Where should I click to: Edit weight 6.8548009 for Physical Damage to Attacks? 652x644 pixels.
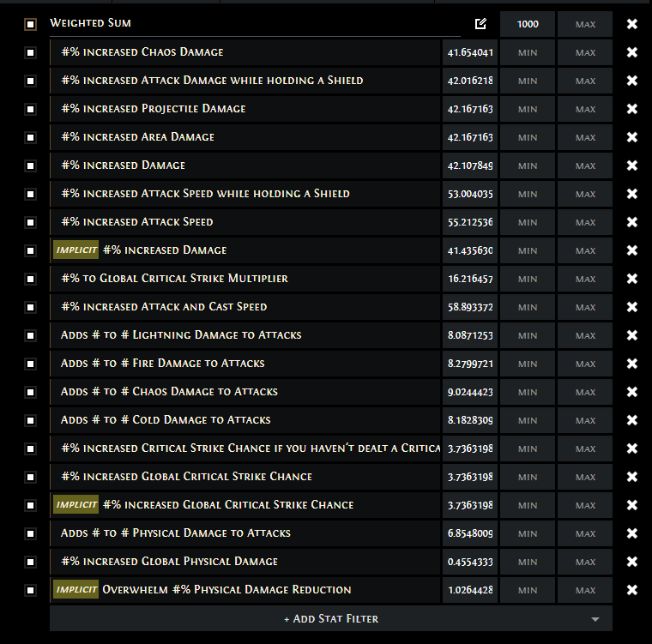tap(470, 533)
